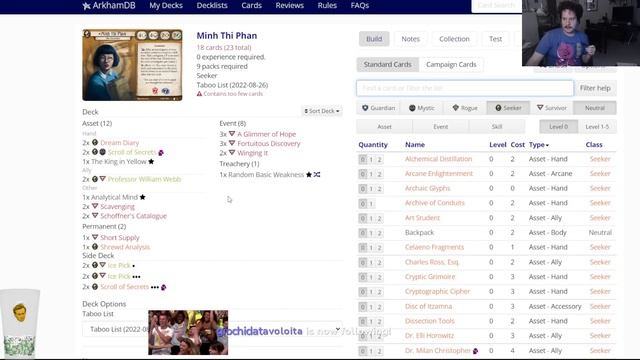Open the Archaic Glyphs card link

point(427,188)
